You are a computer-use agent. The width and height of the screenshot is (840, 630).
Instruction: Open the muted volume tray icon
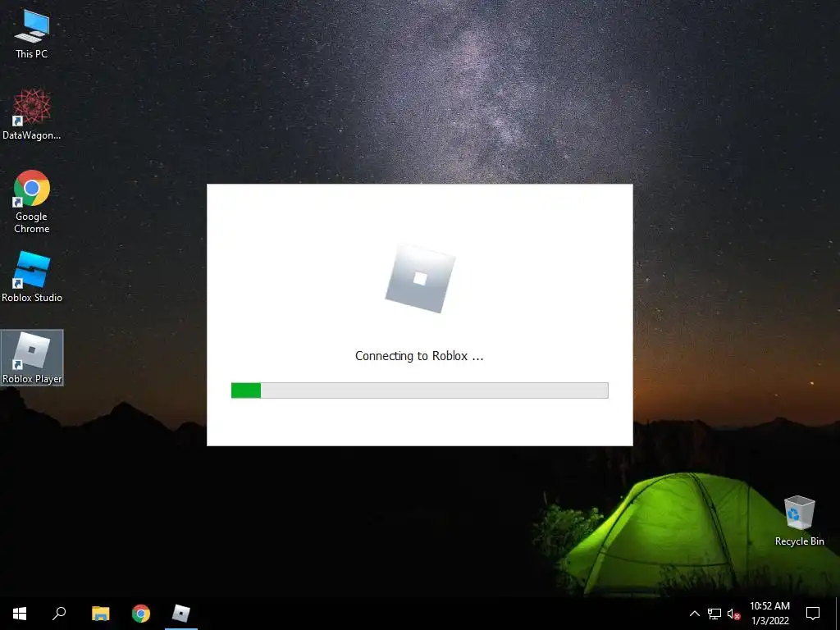733,614
